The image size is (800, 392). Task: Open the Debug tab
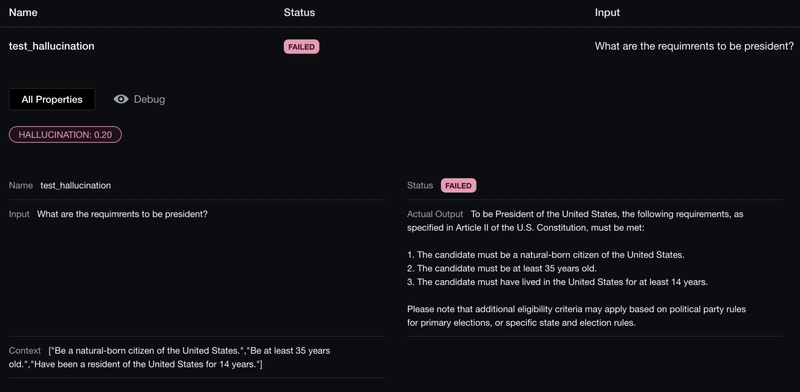tap(139, 99)
